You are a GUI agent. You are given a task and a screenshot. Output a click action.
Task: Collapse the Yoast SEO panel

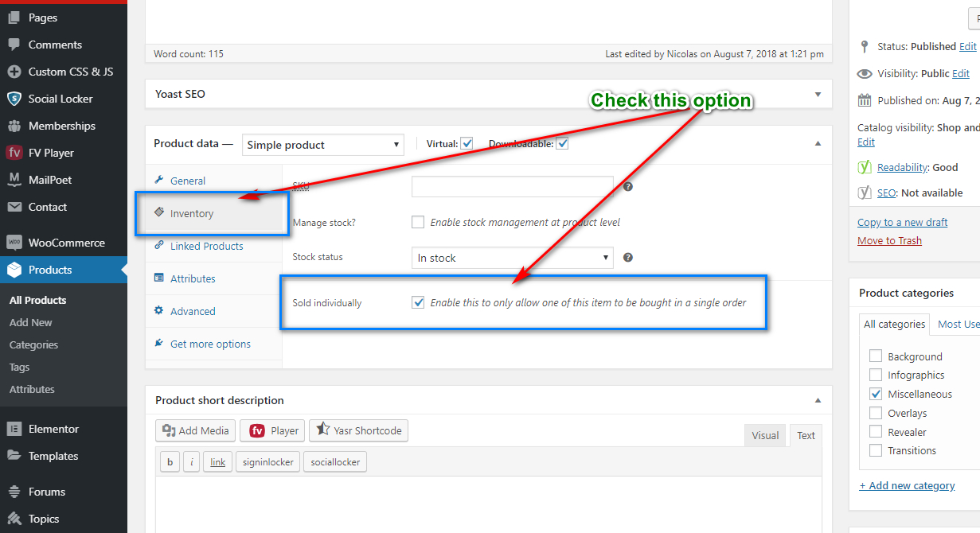818,94
